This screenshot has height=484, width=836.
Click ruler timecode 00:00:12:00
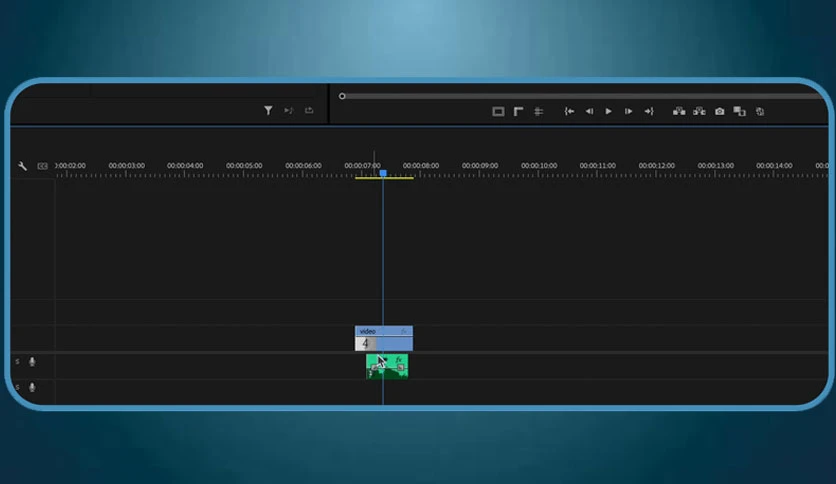click(657, 166)
